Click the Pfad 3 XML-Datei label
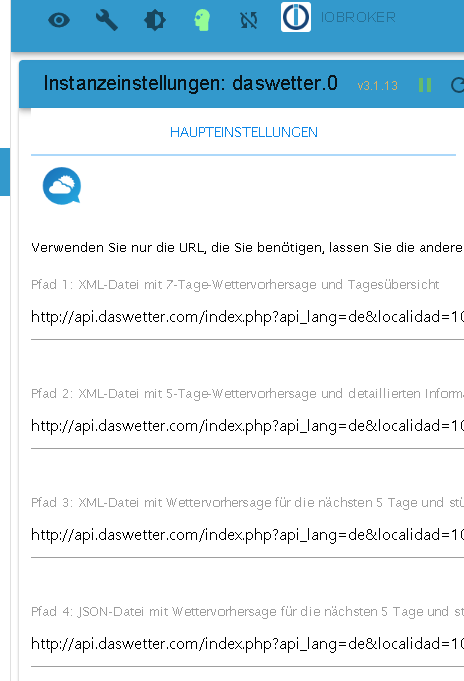 (x=247, y=503)
